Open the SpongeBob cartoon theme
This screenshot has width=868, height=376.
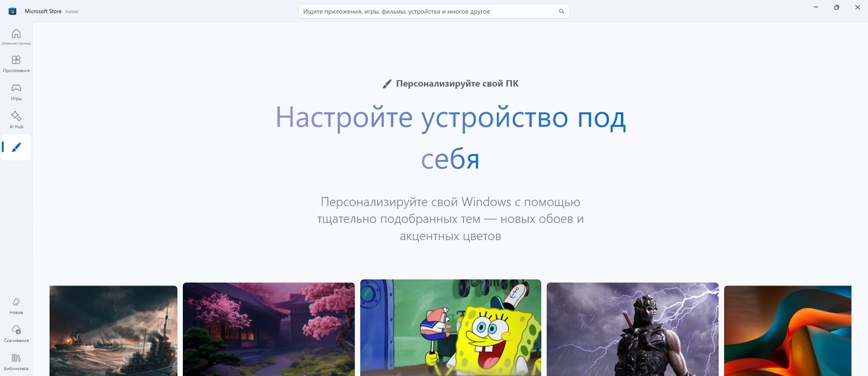coord(451,328)
